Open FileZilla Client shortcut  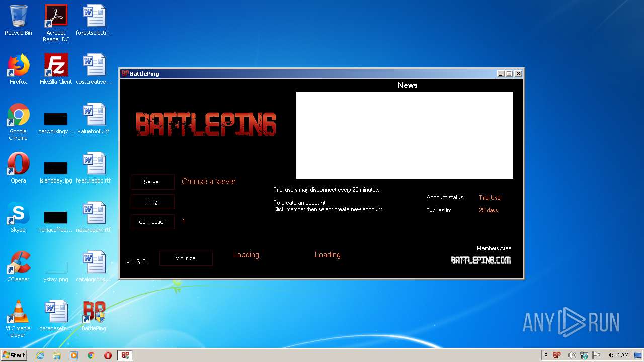click(x=56, y=69)
